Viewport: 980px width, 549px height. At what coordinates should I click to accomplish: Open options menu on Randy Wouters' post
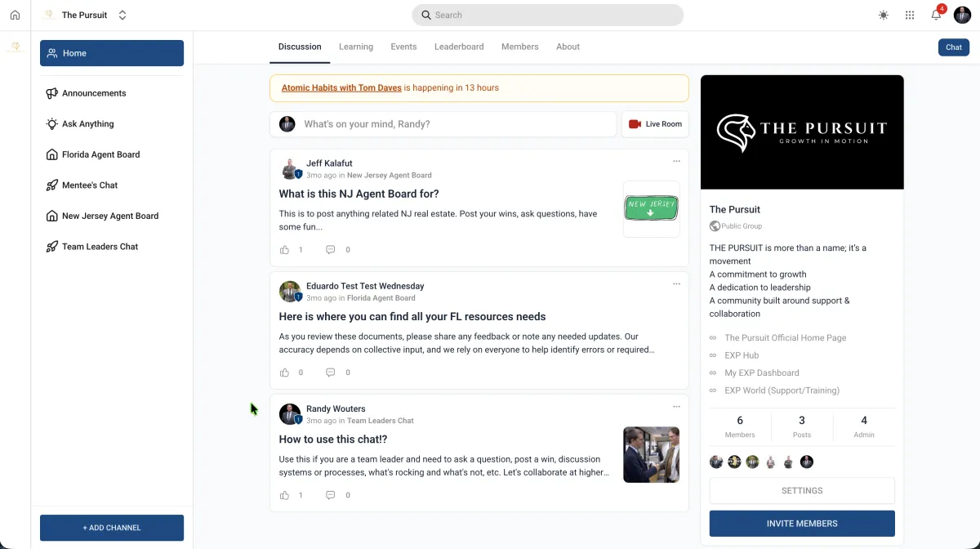pos(676,406)
